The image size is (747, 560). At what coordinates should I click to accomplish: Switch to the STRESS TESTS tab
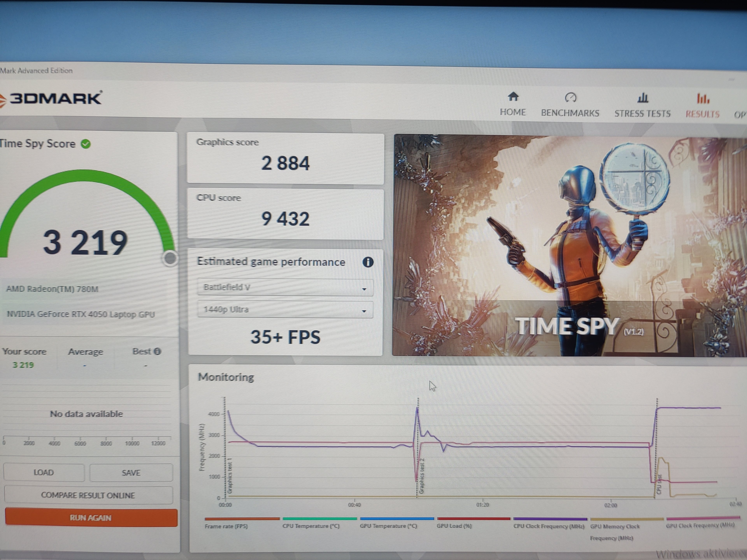point(642,114)
